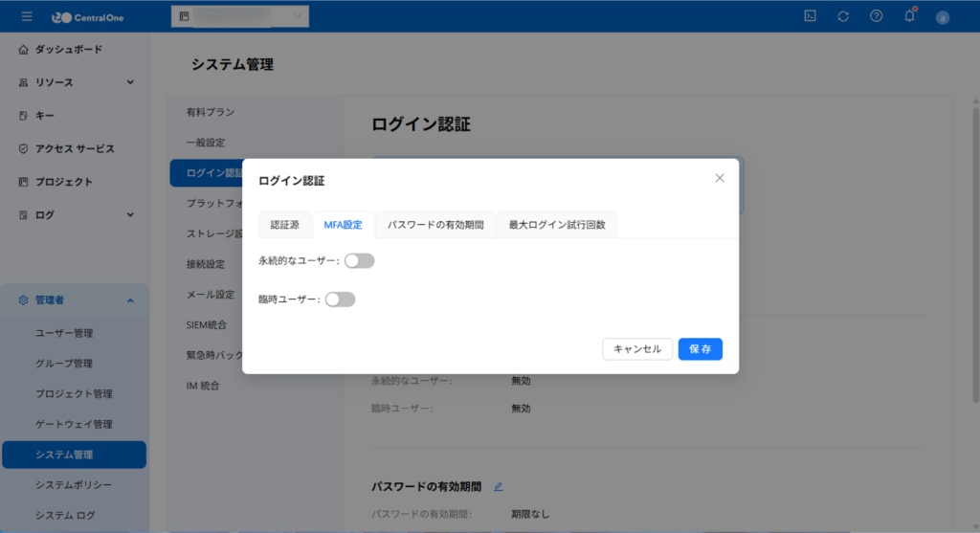Image resolution: width=980 pixels, height=533 pixels.
Task: Open the 最大ログイン試行回数 tab
Action: pos(557,225)
